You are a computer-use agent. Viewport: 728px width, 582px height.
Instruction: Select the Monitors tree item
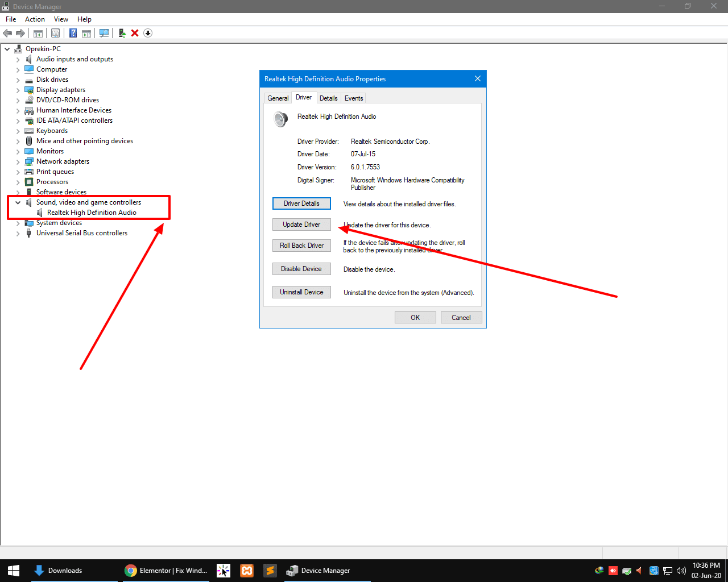(50, 151)
